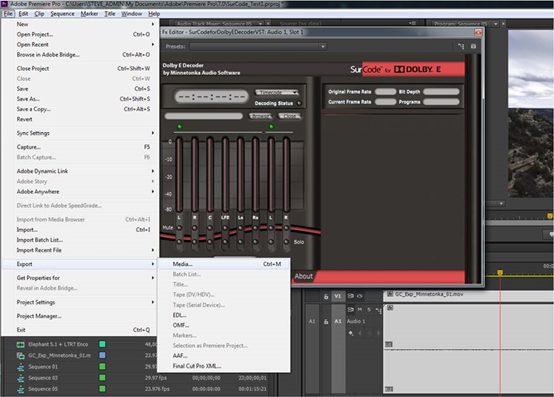Screen dimensions: 554x397
Task: Toggle lock on the A1 audio track
Action: [326, 321]
